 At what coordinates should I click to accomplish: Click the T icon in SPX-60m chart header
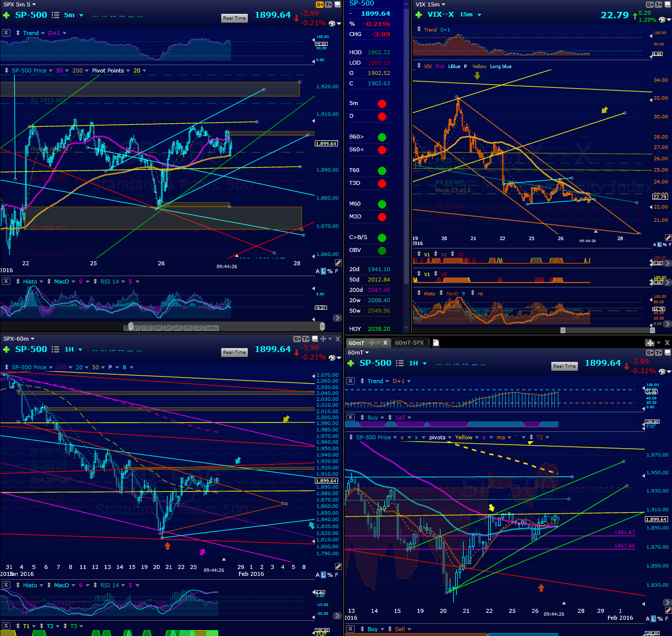[305, 339]
